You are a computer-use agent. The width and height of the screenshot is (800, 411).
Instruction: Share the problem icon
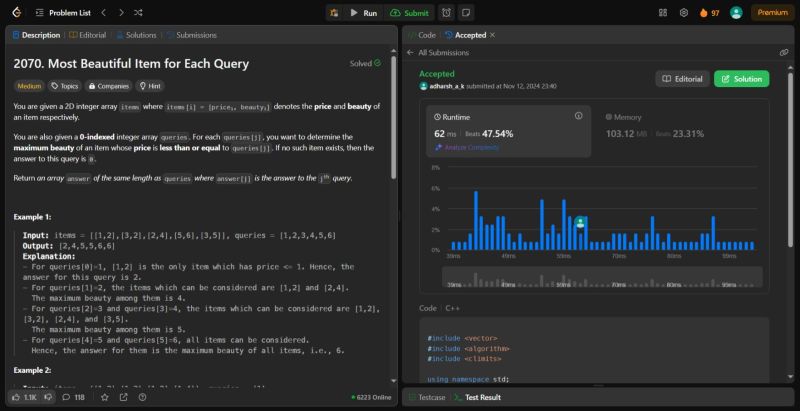(x=123, y=397)
